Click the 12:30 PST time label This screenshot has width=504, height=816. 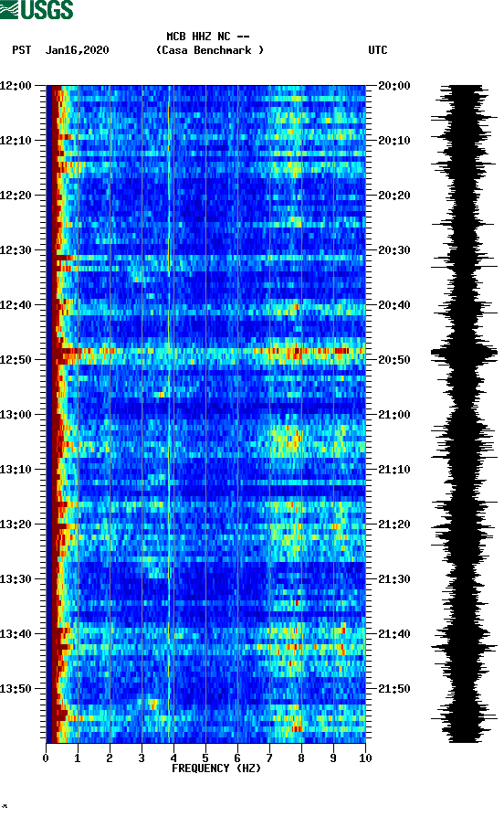click(x=16, y=249)
